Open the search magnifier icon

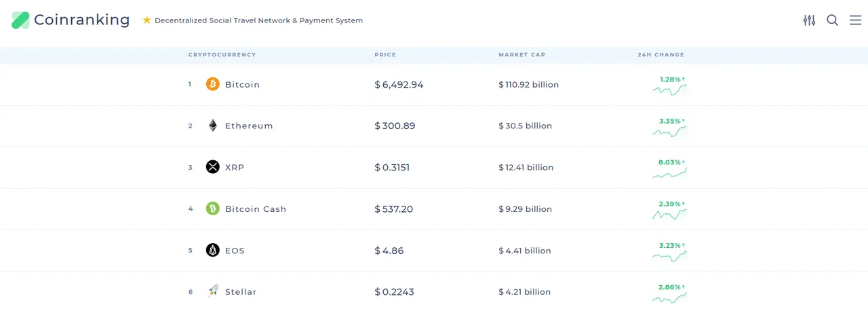(833, 20)
